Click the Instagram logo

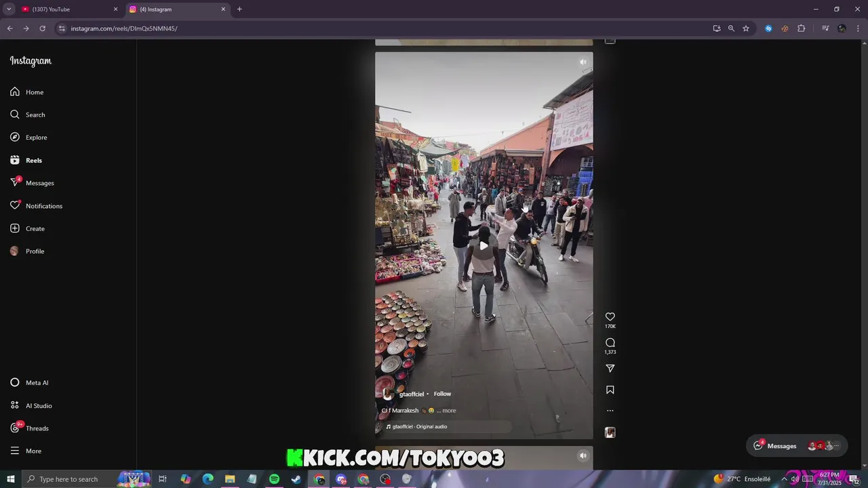click(31, 61)
